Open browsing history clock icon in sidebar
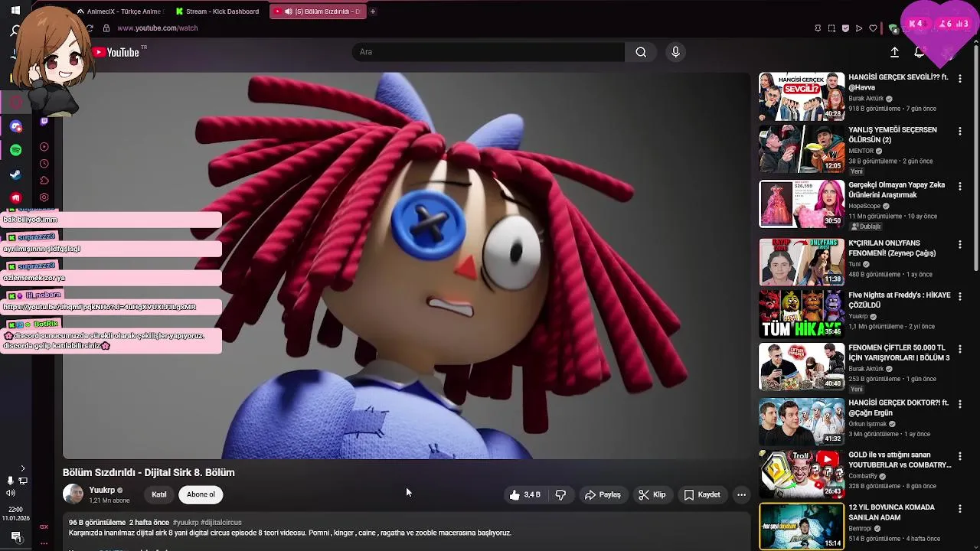The image size is (980, 551). coord(44,164)
